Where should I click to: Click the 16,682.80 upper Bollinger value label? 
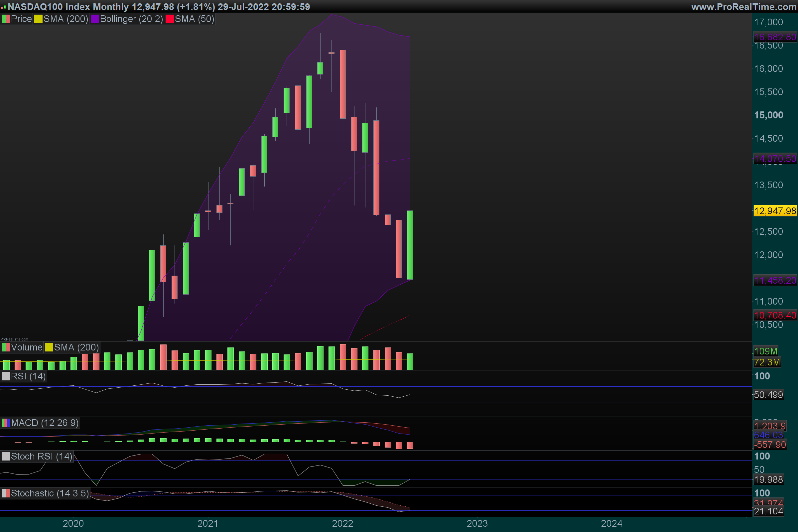point(775,37)
